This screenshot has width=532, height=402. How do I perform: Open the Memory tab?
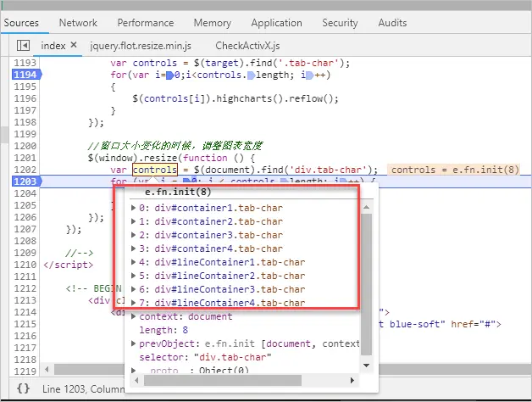point(213,23)
